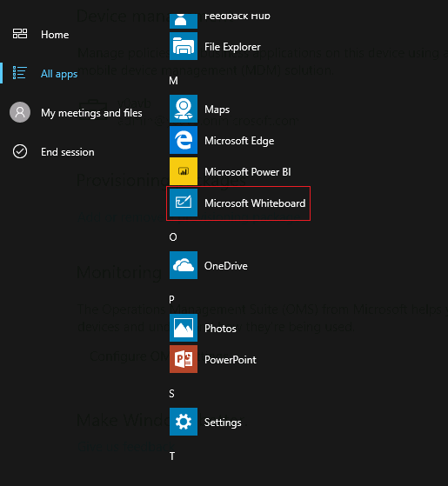Screen dimensions: 448x486
Task: Click the Feedback Hub text label
Action: pyautogui.click(x=237, y=17)
